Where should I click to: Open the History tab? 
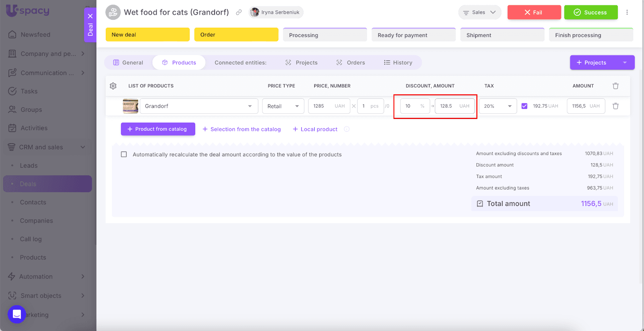(398, 63)
